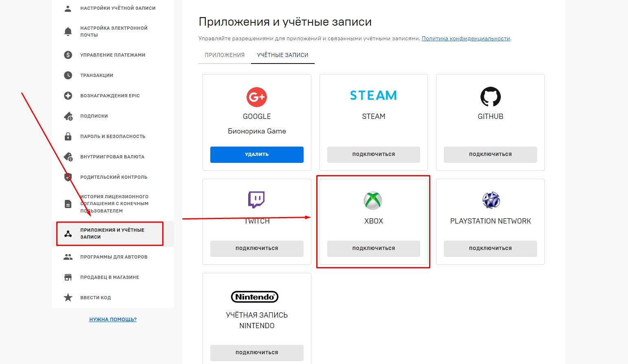Go to УПРАВЛЕНИЕ ПЛАТЕЖАМИ section
Image resolution: width=628 pixels, height=364 pixels.
point(113,55)
